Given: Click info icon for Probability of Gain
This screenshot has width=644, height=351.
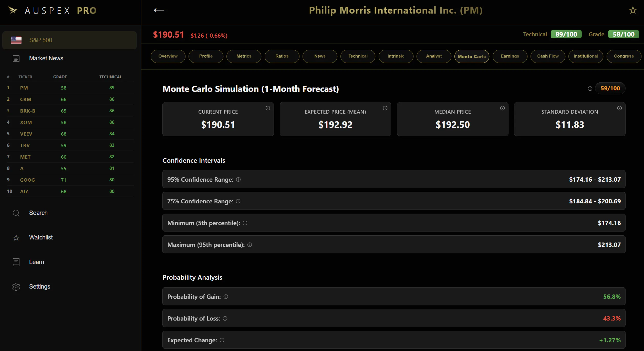Looking at the screenshot, I should click(x=226, y=297).
